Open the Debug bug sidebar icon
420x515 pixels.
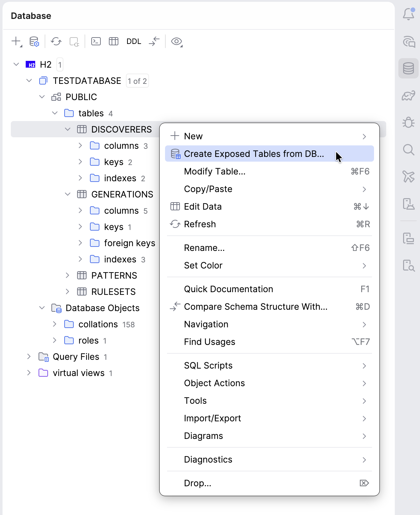tap(409, 122)
